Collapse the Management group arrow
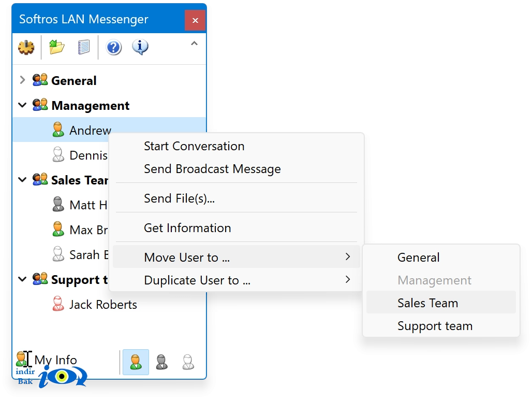The width and height of the screenshot is (532, 400). 22,105
